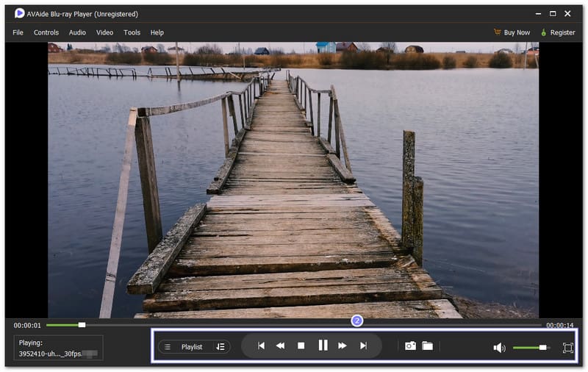
Task: Mute audio using the speaker icon
Action: (x=499, y=348)
